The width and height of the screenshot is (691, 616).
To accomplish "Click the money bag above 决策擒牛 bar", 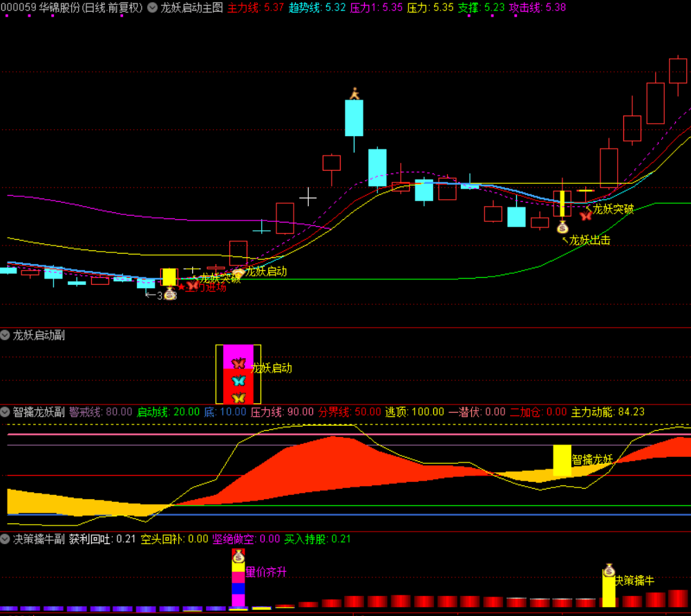I will pyautogui.click(x=609, y=570).
